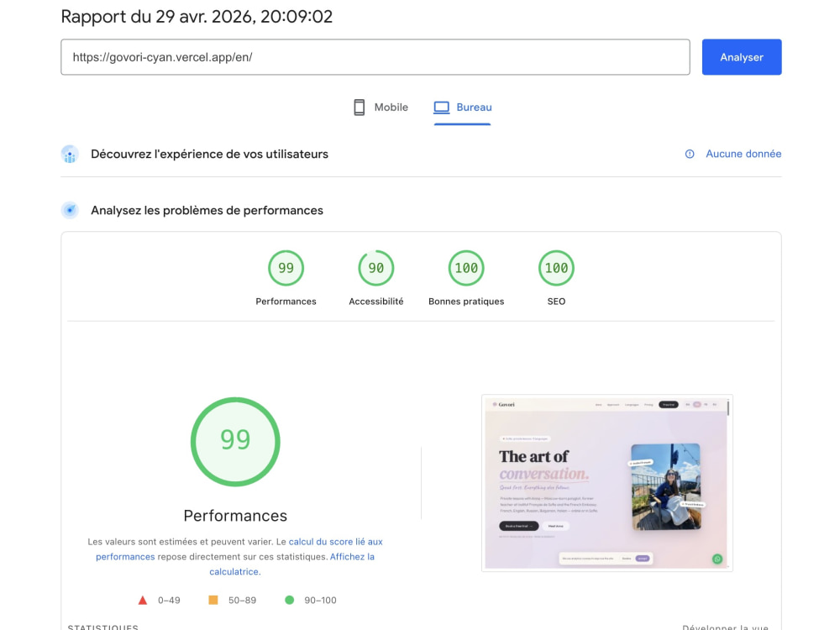Screen dimensions: 840x630
Task: Click the info icon beside Aucune donnée
Action: click(x=690, y=154)
